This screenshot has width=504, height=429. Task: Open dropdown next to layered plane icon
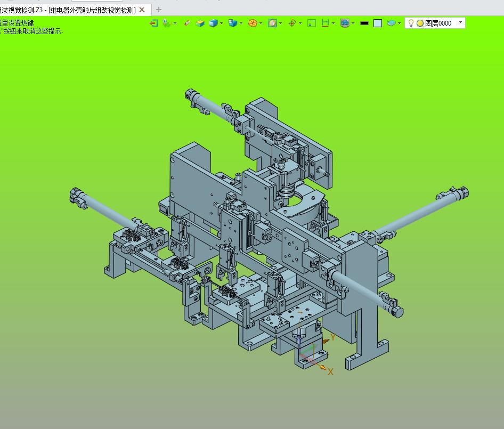[175, 23]
